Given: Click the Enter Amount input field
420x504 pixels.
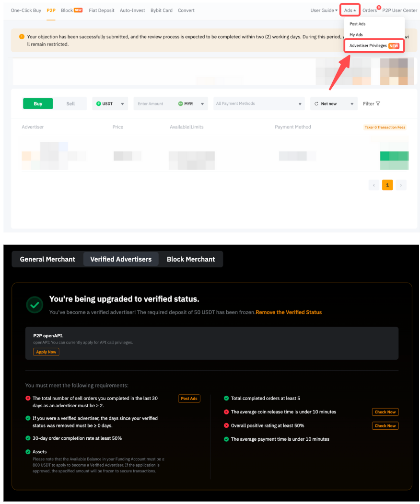Looking at the screenshot, I should click(x=153, y=104).
